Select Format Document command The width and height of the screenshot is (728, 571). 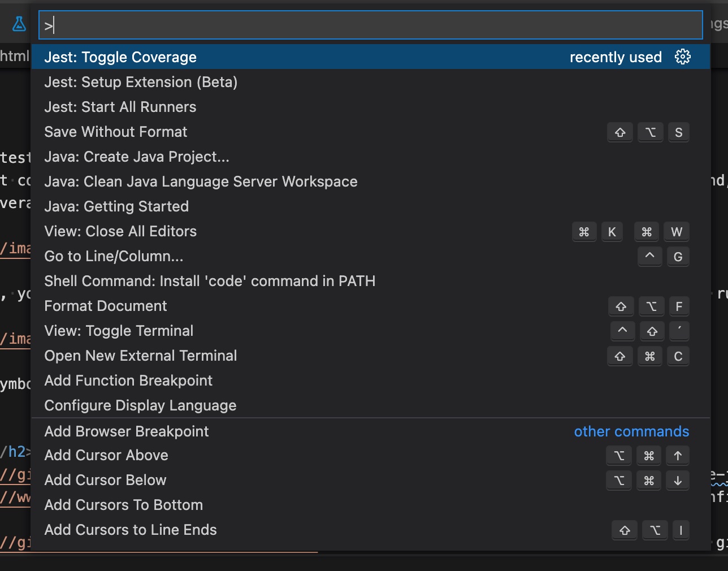[x=371, y=306]
